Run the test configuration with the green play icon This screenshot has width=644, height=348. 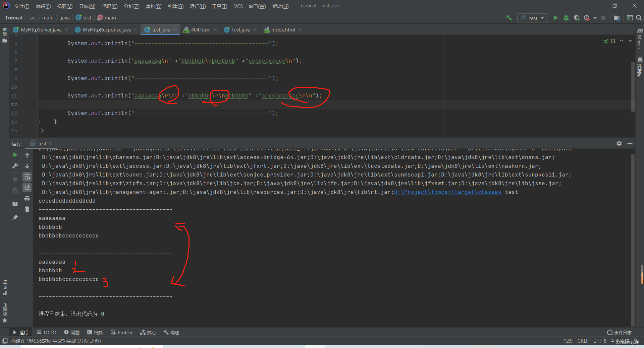click(555, 18)
